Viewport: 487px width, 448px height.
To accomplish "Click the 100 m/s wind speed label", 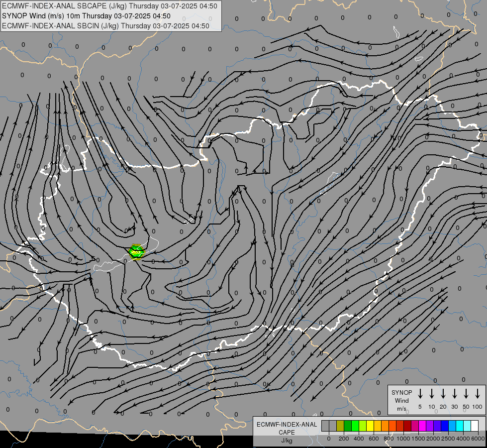I will point(478,407).
